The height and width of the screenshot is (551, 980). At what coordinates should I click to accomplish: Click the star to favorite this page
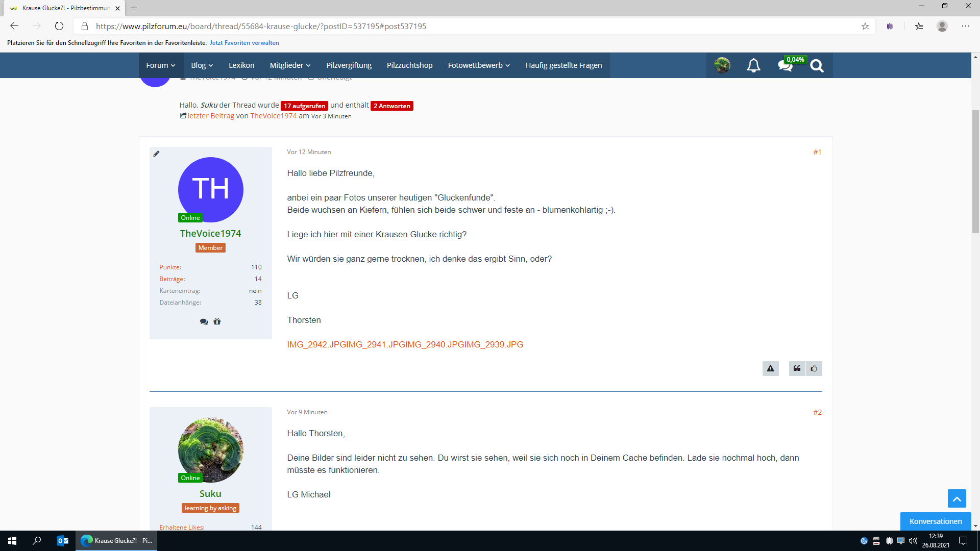click(x=865, y=27)
